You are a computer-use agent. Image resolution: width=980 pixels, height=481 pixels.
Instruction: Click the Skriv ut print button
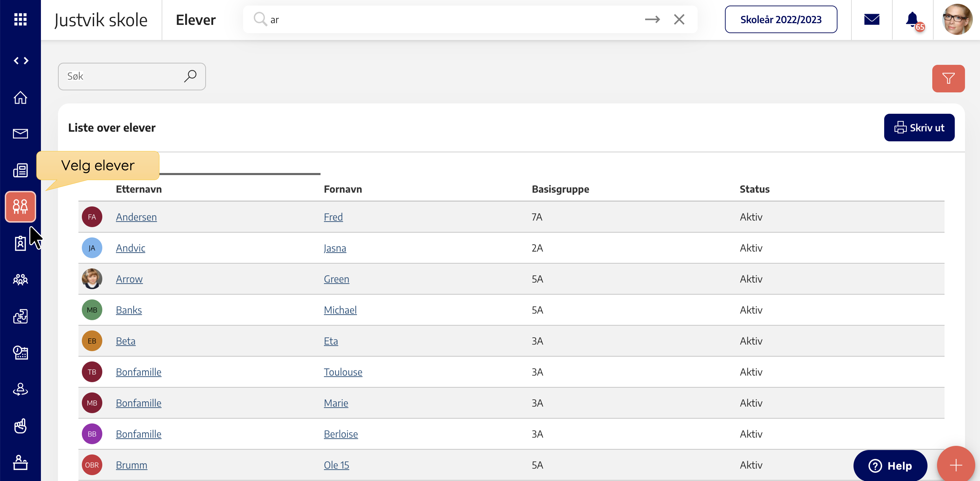[919, 128]
